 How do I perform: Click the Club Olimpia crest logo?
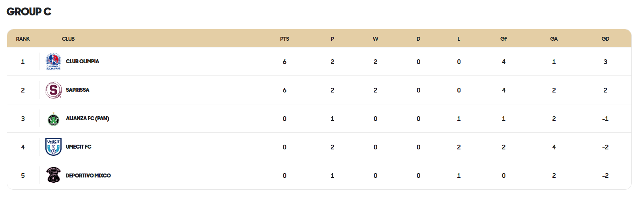[x=53, y=62]
